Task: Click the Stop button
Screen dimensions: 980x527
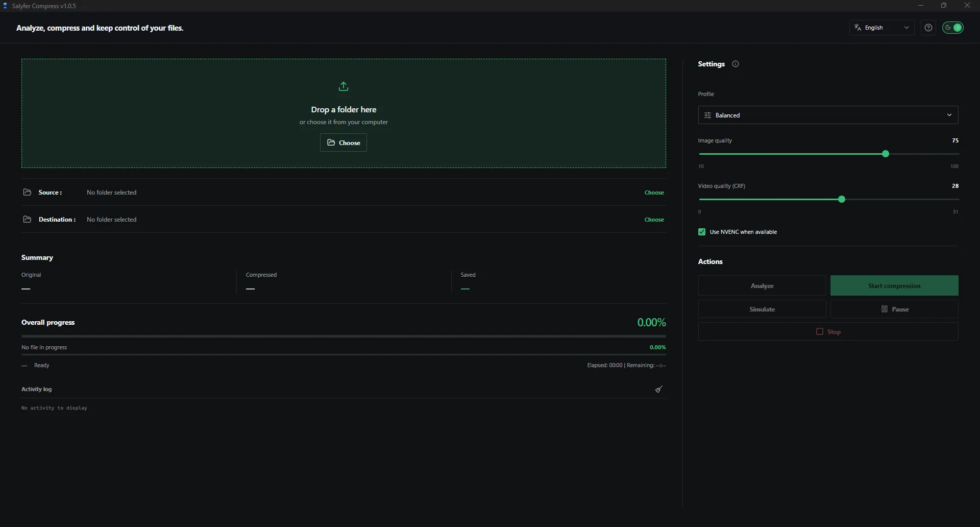Action: (828, 331)
